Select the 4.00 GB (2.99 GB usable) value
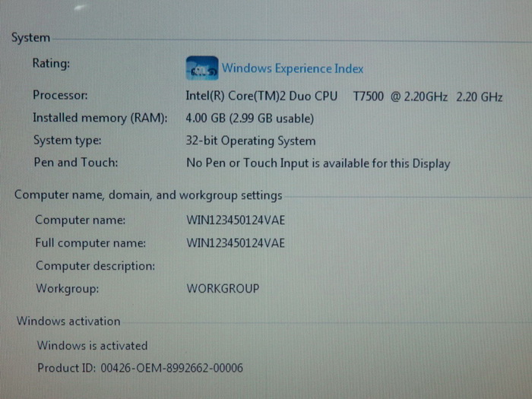The height and width of the screenshot is (399, 532). (x=250, y=119)
